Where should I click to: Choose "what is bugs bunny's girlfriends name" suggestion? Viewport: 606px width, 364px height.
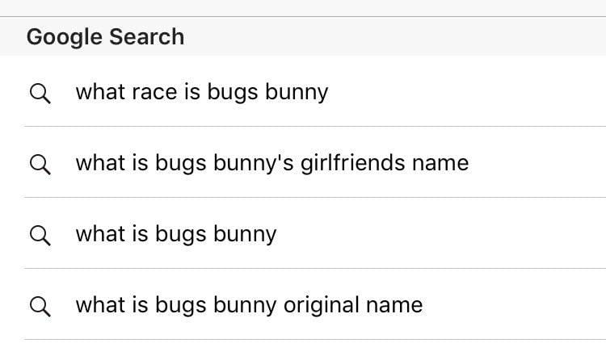tap(271, 163)
